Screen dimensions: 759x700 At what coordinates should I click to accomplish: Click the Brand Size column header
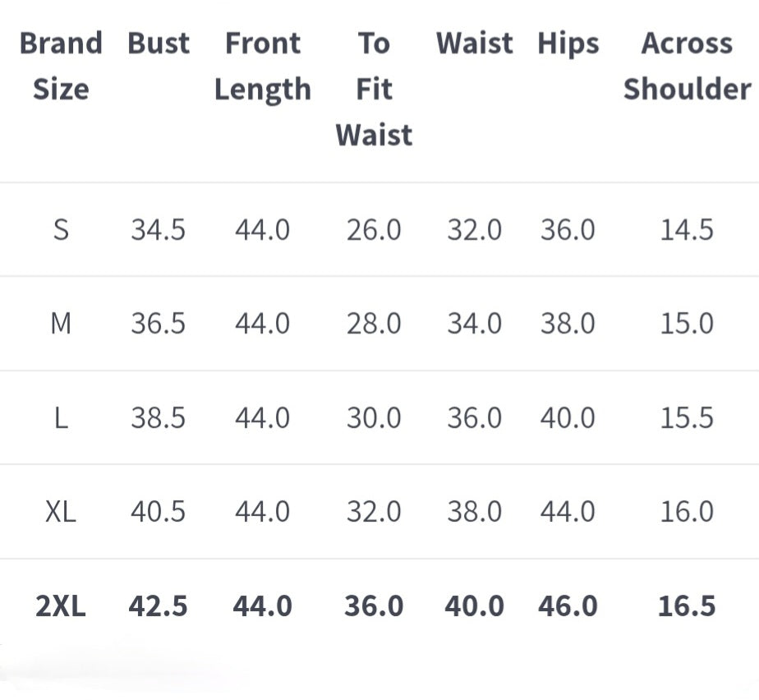point(61,66)
